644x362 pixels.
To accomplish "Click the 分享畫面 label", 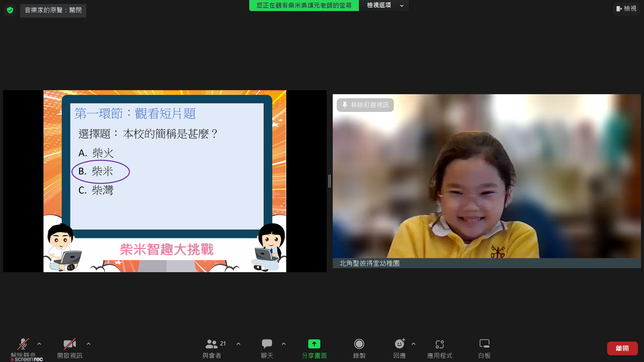I will [314, 356].
